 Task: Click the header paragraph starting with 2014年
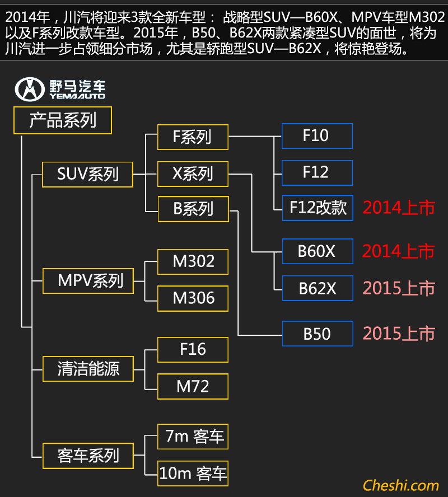(224, 33)
